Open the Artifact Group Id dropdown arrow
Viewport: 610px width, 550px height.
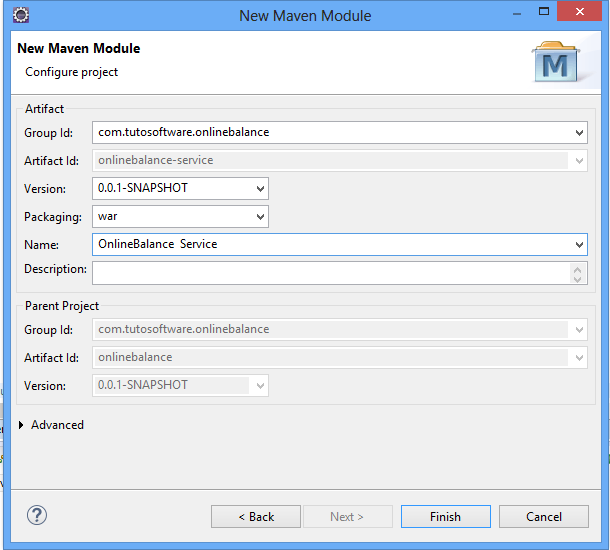[x=579, y=133]
